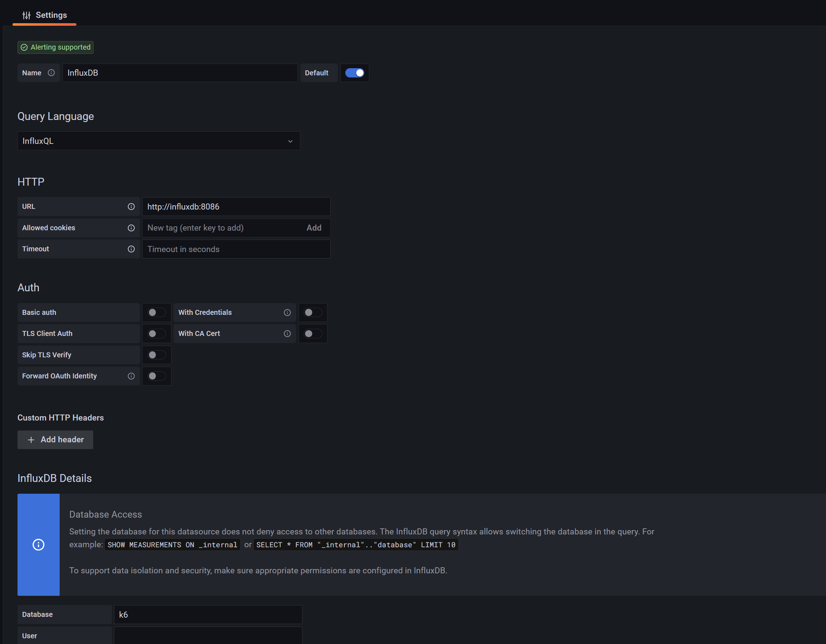
Task: Click the Query Language dropdown chevron arrow
Action: [290, 141]
